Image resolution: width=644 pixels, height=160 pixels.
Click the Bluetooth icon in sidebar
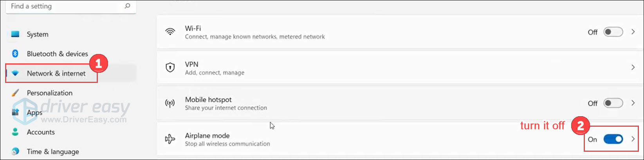click(15, 54)
